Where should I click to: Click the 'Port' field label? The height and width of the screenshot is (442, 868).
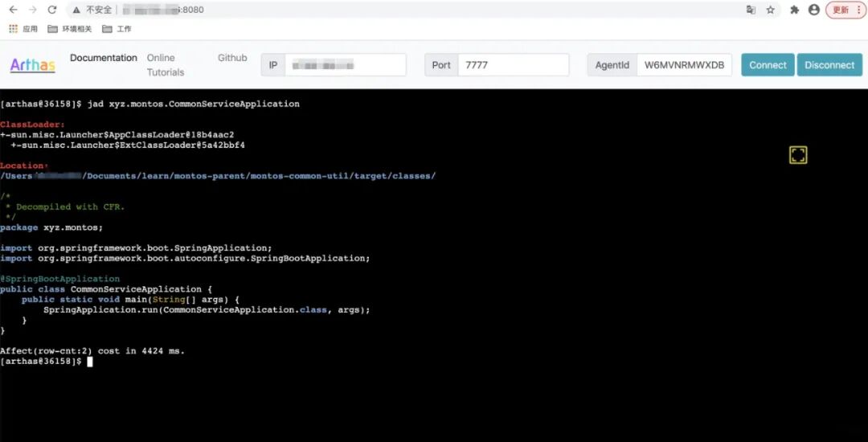[x=441, y=65]
